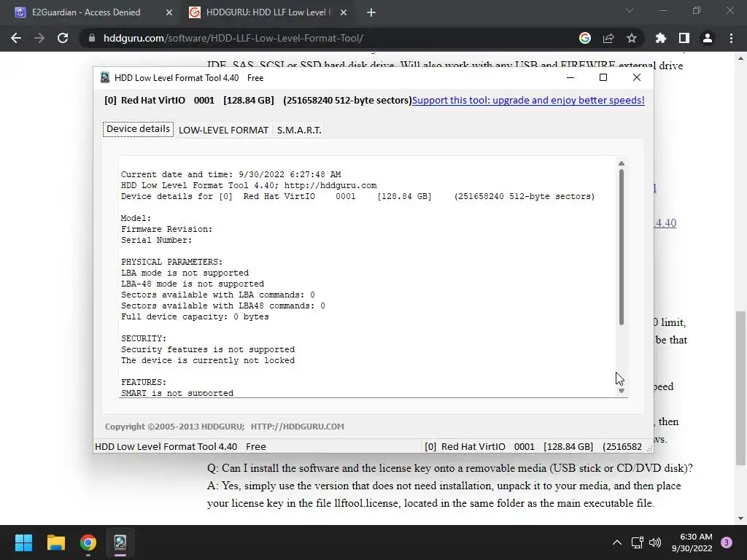The image size is (747, 560).
Task: Click browser page scroll down arrow
Action: coord(740,518)
